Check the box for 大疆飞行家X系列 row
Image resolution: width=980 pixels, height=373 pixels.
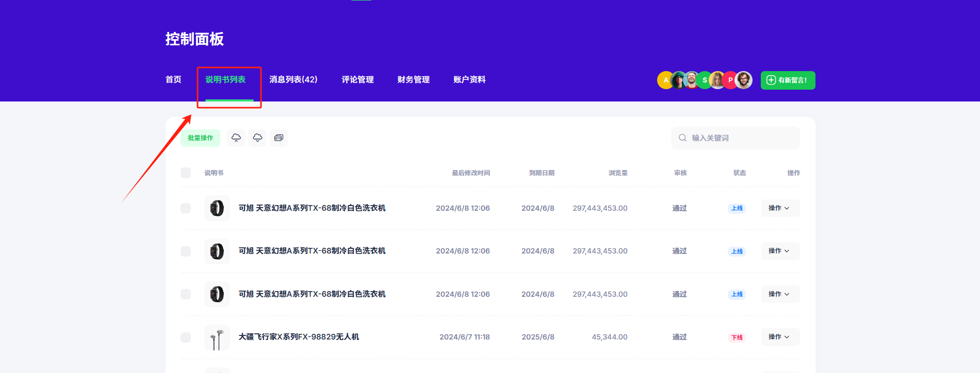(x=186, y=337)
